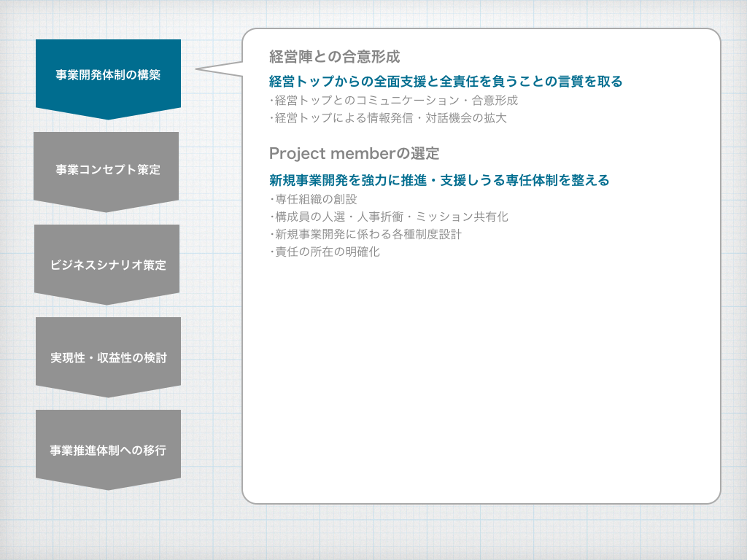Click the blue line 経営トップからの全面支援と全責任を負うことの言質を取る

(x=446, y=82)
